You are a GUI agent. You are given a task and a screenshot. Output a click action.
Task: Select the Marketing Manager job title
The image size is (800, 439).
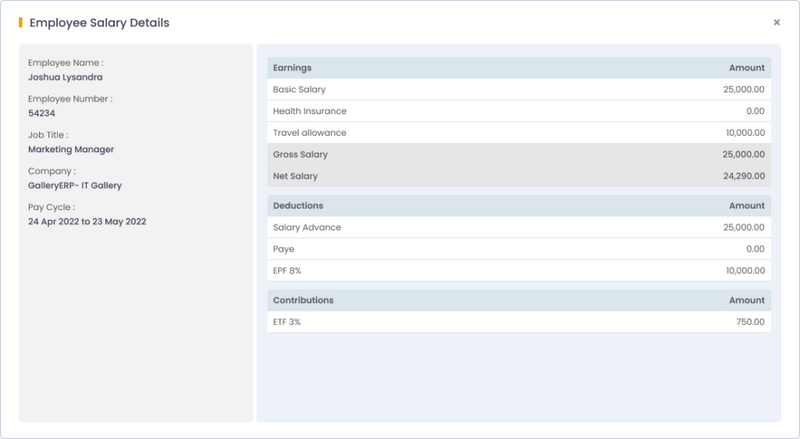pyautogui.click(x=71, y=149)
